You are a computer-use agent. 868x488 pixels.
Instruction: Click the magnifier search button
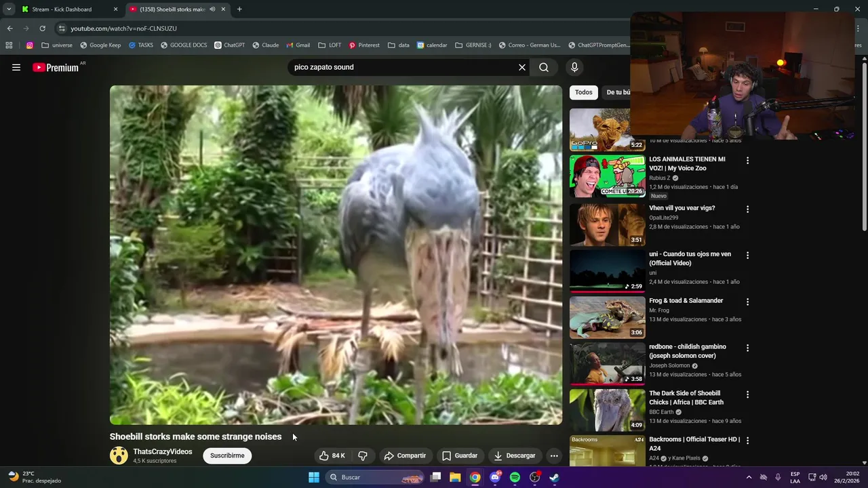tap(544, 67)
